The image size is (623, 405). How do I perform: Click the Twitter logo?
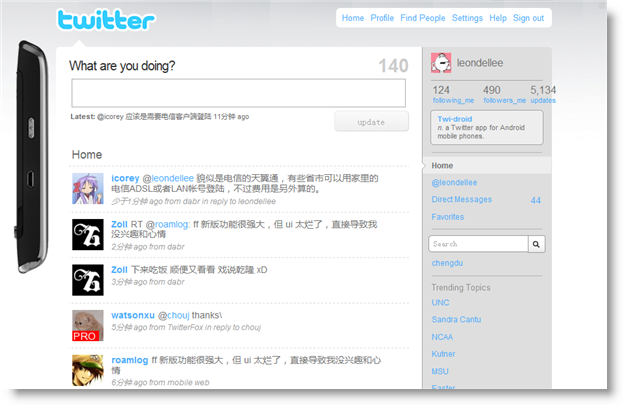106,20
